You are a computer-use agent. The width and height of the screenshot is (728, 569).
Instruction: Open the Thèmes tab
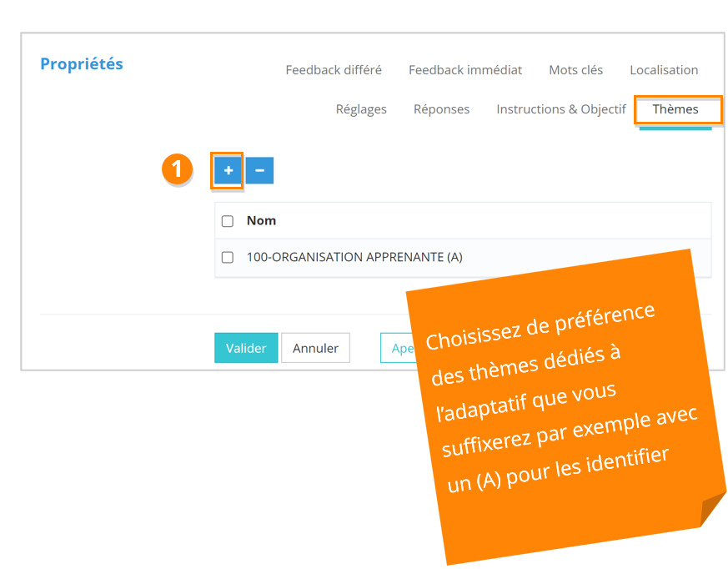point(675,109)
